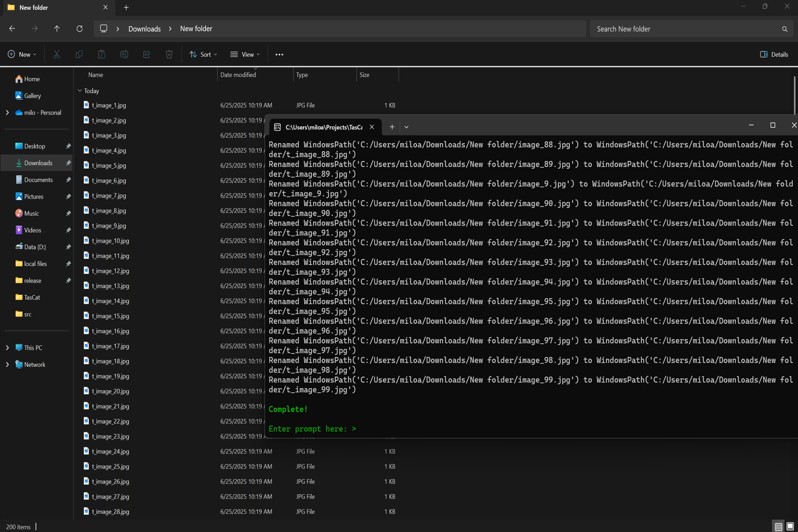The width and height of the screenshot is (798, 532).
Task: Click the Share toolbar icon
Action: pos(147,54)
